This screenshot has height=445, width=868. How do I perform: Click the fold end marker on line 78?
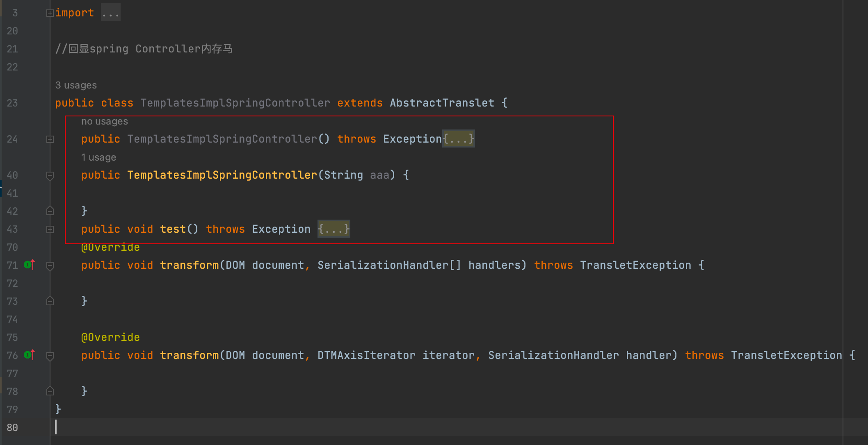tap(50, 391)
